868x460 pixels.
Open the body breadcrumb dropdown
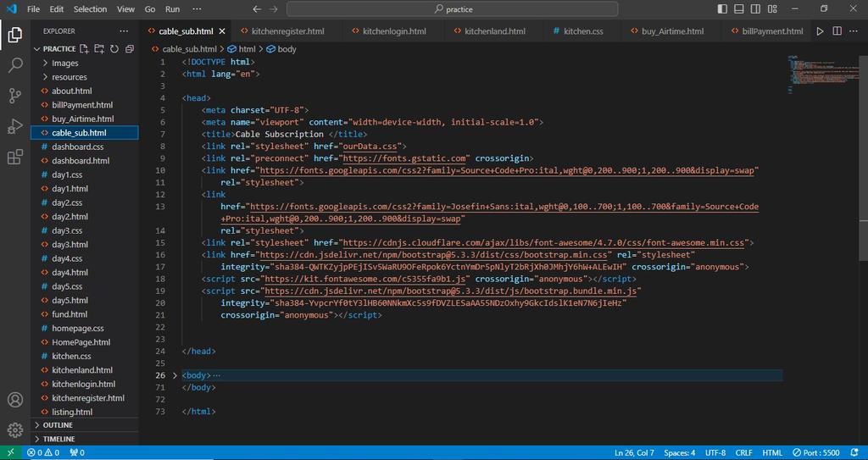(x=281, y=49)
